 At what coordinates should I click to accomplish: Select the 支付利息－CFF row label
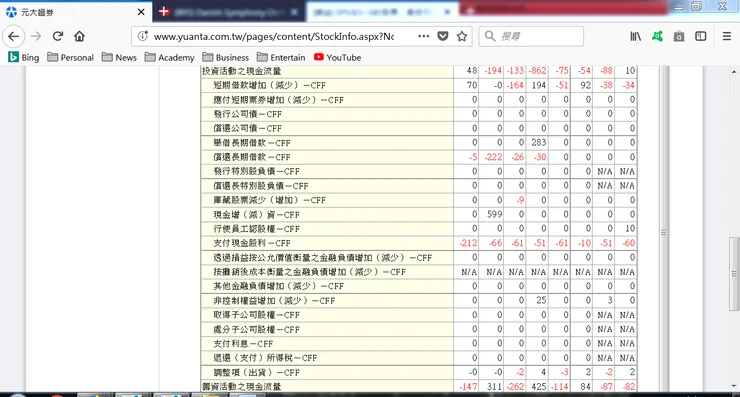[x=243, y=343]
